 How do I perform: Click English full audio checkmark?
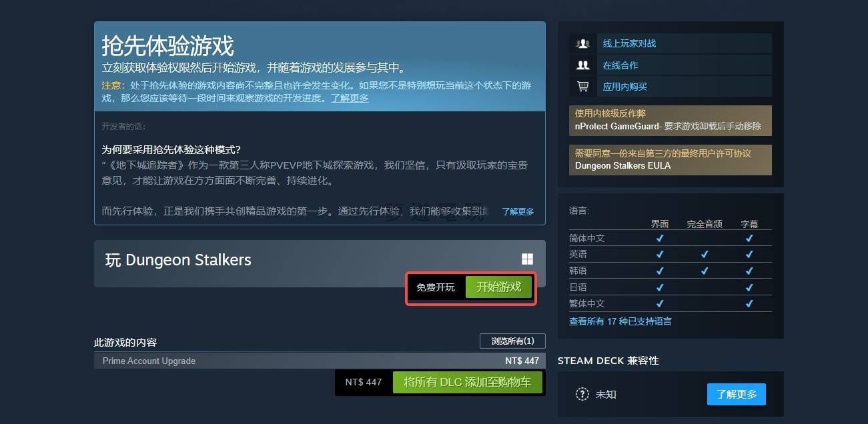(x=705, y=254)
